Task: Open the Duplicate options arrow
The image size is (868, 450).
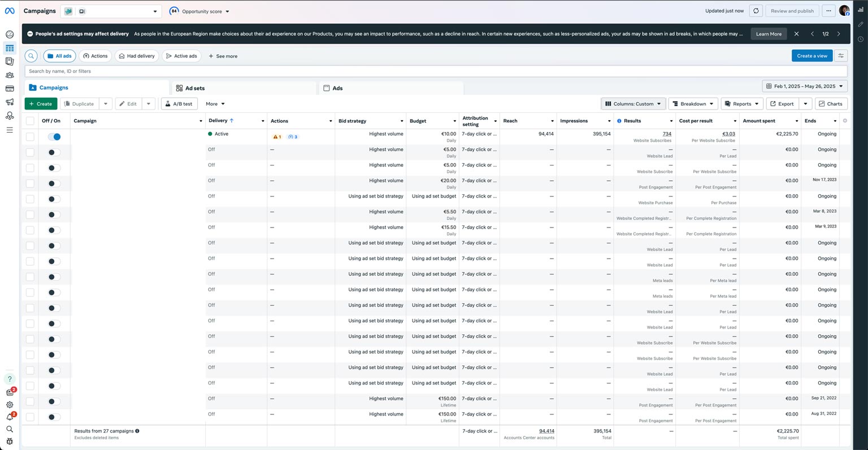Action: tap(106, 104)
